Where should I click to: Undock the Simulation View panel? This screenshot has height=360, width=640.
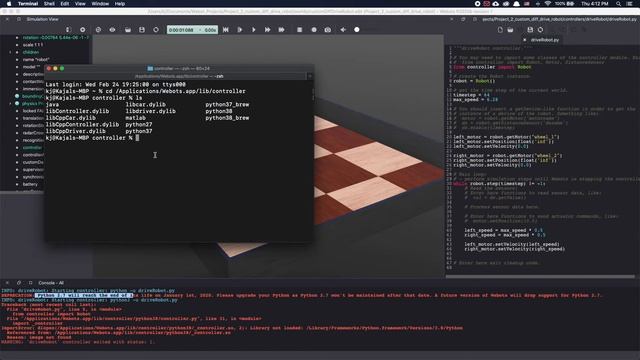coord(18,19)
